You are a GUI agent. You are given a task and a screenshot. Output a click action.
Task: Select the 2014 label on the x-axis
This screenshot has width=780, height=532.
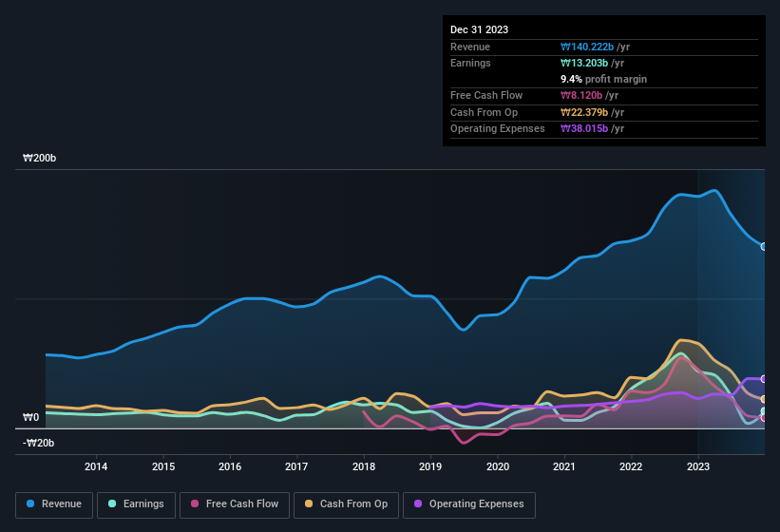click(x=96, y=466)
